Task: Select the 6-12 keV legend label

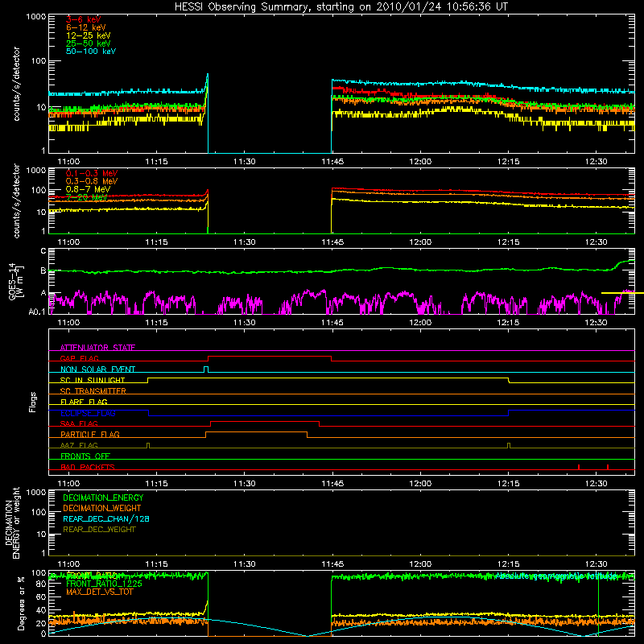Action: 86,27
